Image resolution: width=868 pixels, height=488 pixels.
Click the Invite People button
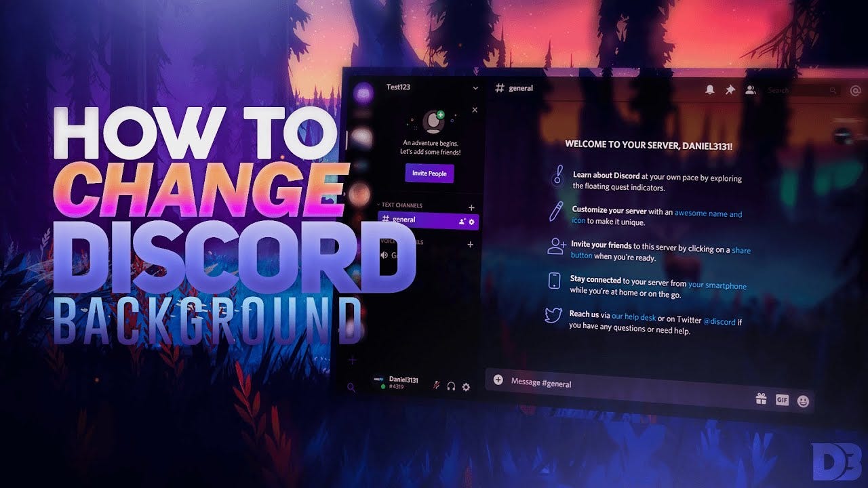(429, 173)
